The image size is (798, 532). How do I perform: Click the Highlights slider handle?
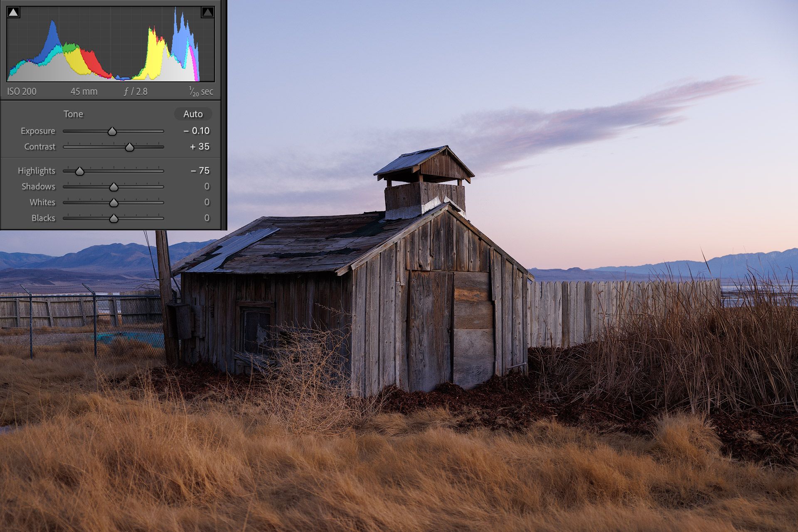pyautogui.click(x=80, y=172)
